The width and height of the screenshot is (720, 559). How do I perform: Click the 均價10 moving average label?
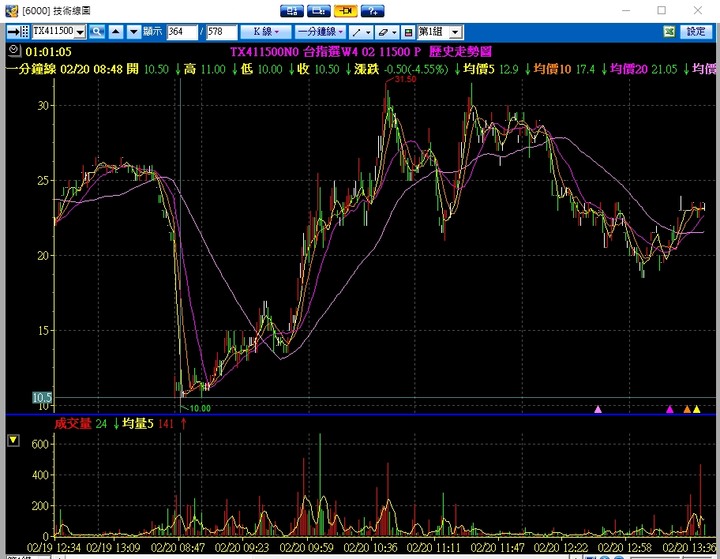pos(552,69)
